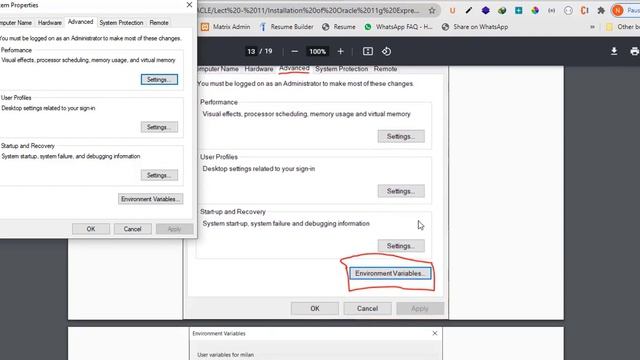Click 'User variables for milan' text in PDF

225,355
